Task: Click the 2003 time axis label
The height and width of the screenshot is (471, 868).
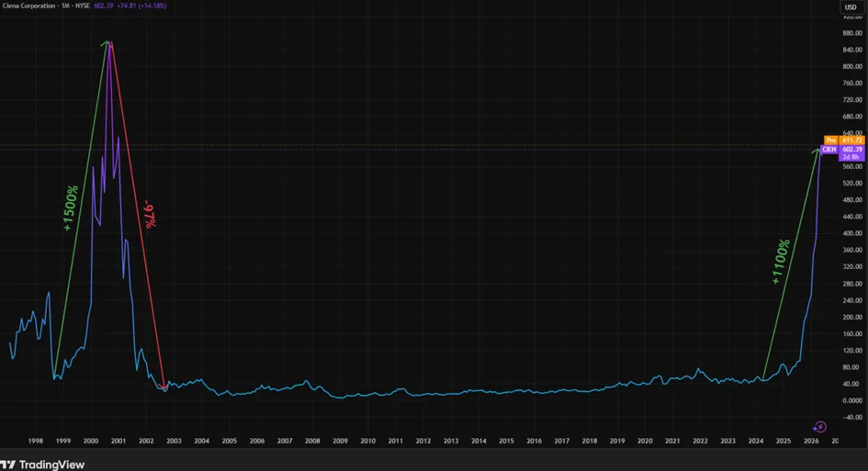Action: point(174,441)
